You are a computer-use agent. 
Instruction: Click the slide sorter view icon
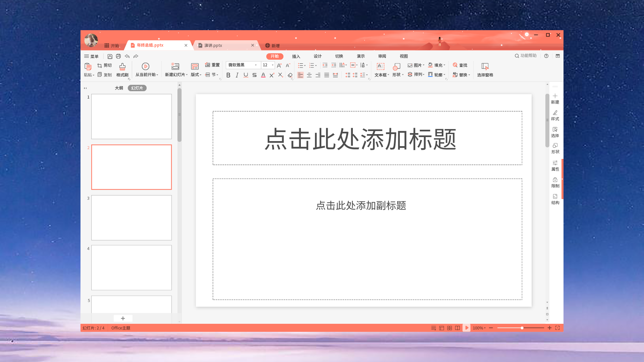pyautogui.click(x=449, y=328)
